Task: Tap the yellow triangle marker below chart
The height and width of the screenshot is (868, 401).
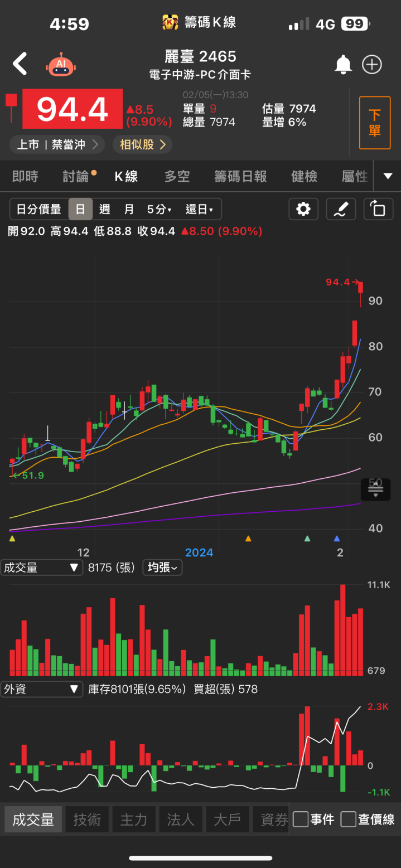Action: 12,539
